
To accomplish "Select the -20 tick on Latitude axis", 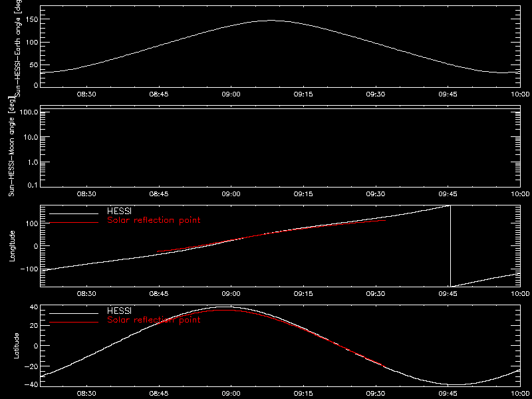I will (31, 366).
